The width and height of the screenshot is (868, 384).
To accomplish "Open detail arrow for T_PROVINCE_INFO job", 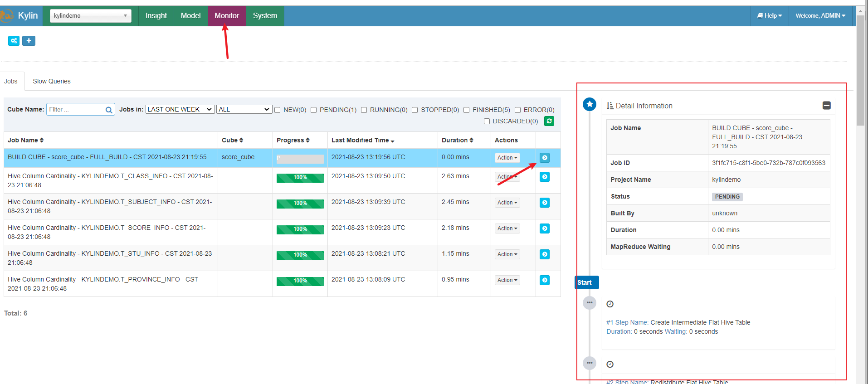I will pyautogui.click(x=545, y=280).
